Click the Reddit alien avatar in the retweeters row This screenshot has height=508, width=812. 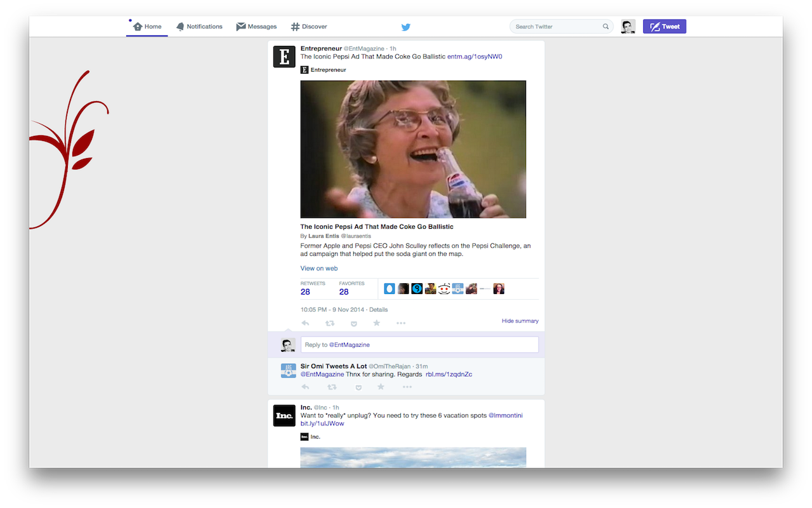click(x=444, y=289)
